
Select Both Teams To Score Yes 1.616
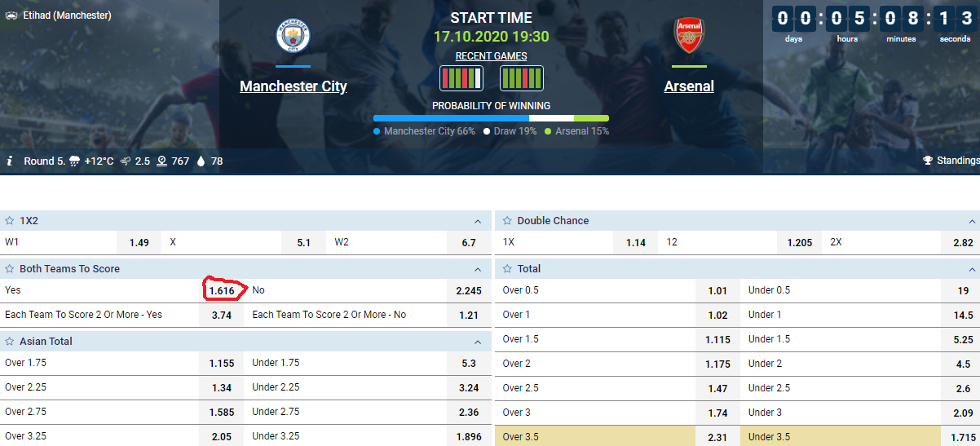click(222, 290)
